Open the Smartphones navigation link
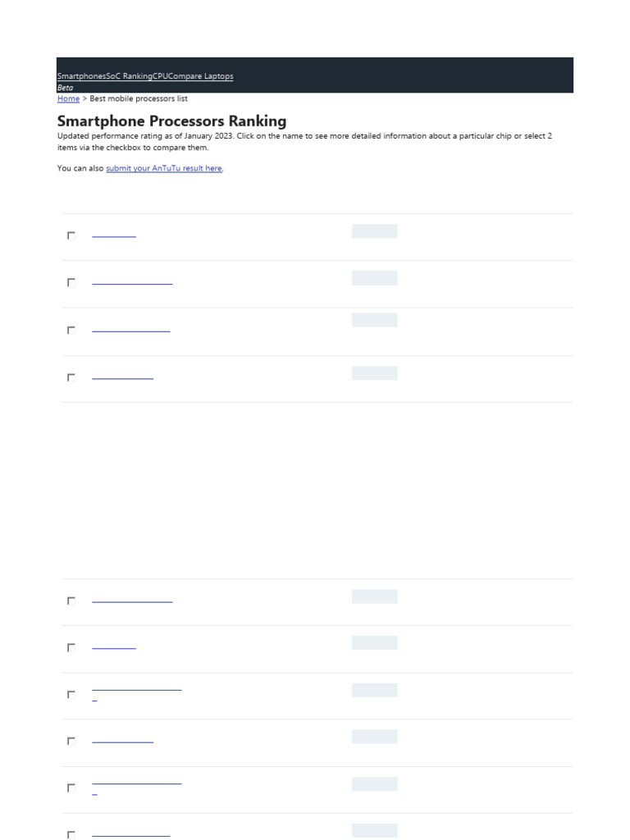 pyautogui.click(x=81, y=76)
